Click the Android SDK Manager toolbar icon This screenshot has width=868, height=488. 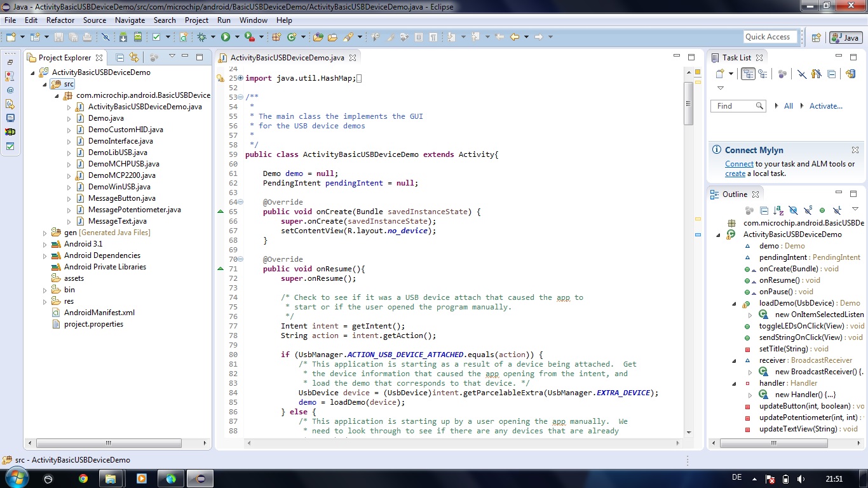point(123,37)
